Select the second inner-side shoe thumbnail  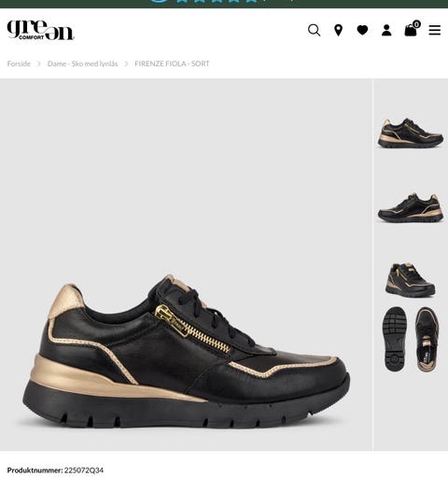point(411,207)
